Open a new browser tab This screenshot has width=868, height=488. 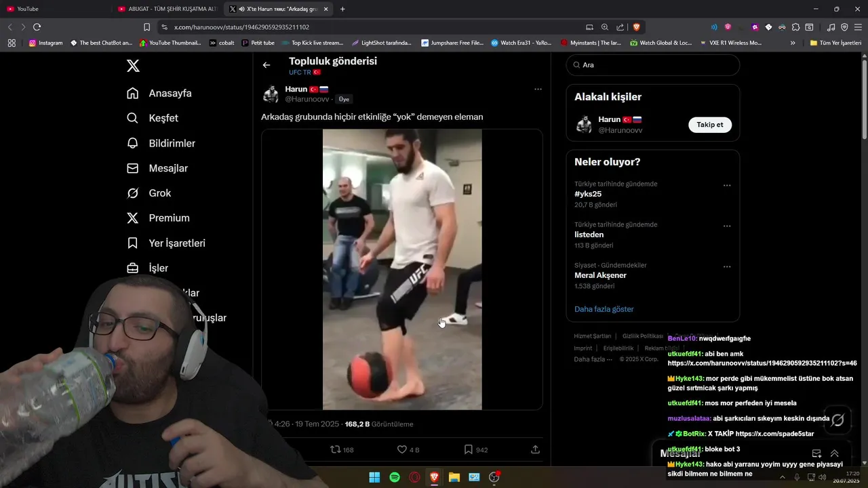pyautogui.click(x=342, y=9)
